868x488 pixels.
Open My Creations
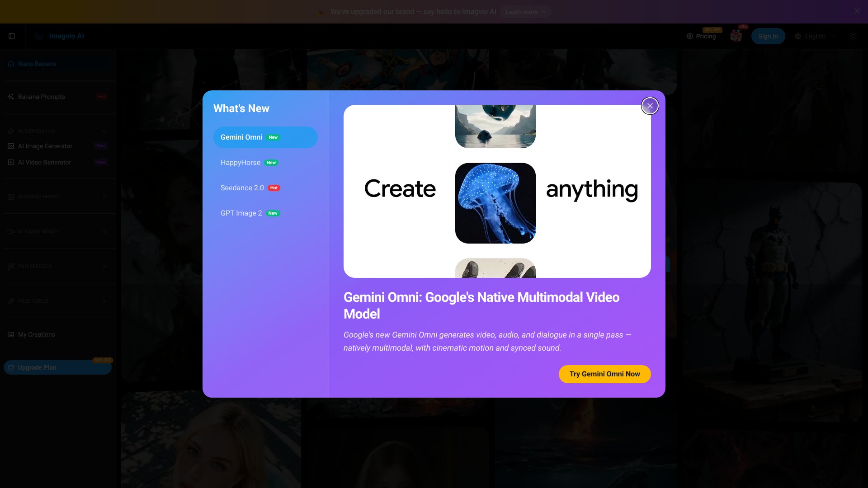[58, 334]
